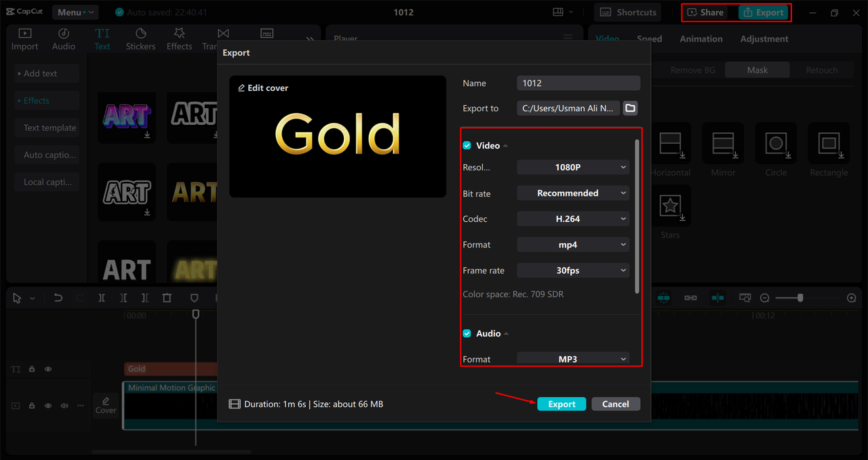Click the folder icon next to Export to path
Viewport: 868px width, 460px height.
point(630,108)
